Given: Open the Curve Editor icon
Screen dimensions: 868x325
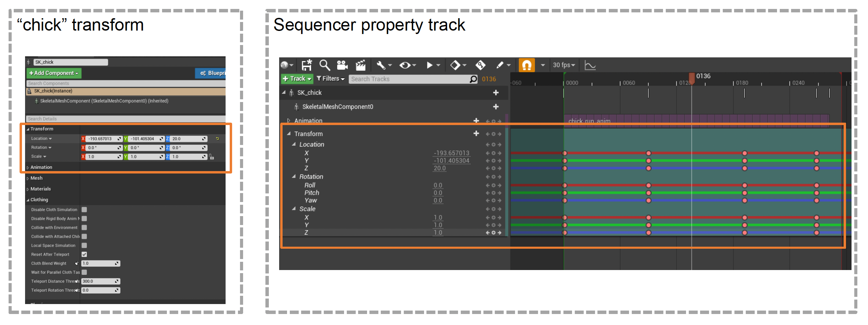Looking at the screenshot, I should pyautogui.click(x=590, y=65).
